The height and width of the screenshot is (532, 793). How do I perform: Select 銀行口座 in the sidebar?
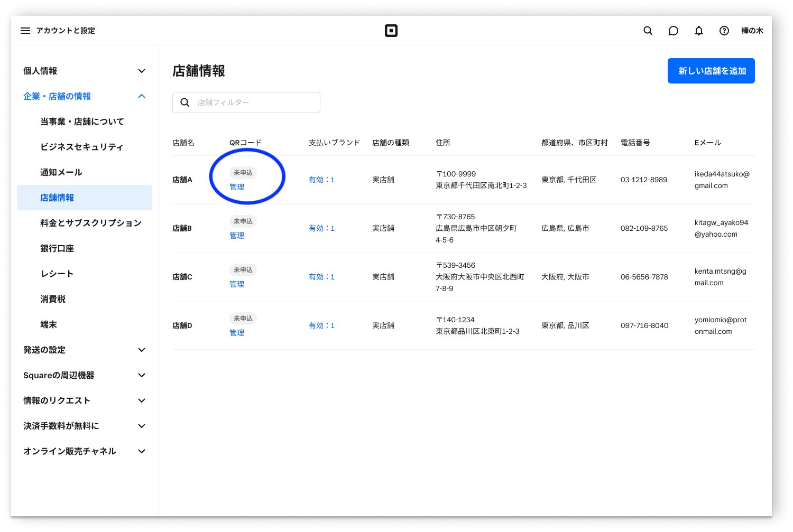tap(57, 248)
